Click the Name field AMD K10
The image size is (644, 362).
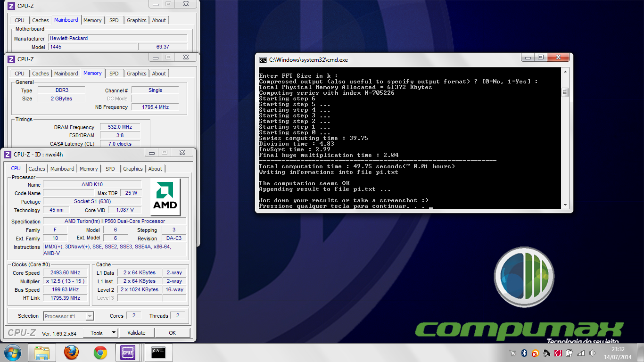pos(92,185)
